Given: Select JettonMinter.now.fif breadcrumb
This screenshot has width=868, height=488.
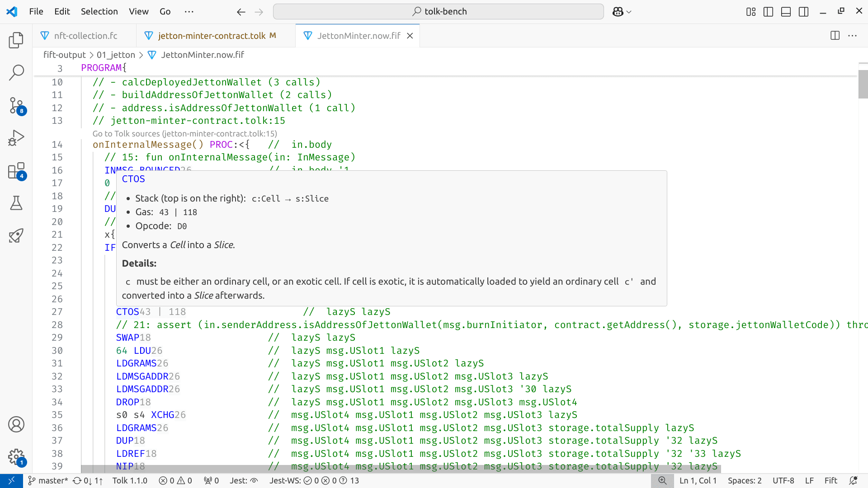Looking at the screenshot, I should coord(202,55).
